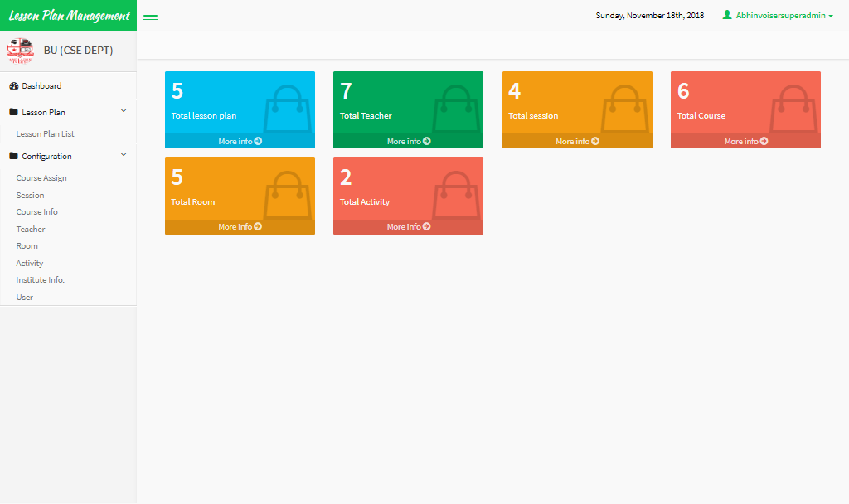Open the Teacher configuration page
Image resolution: width=849 pixels, height=504 pixels.
pos(31,230)
